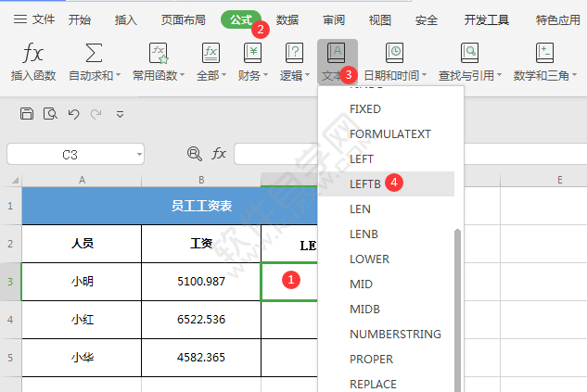Open the 日期和时间 functions icon
Image resolution: width=587 pixels, height=392 pixels.
pos(394,53)
